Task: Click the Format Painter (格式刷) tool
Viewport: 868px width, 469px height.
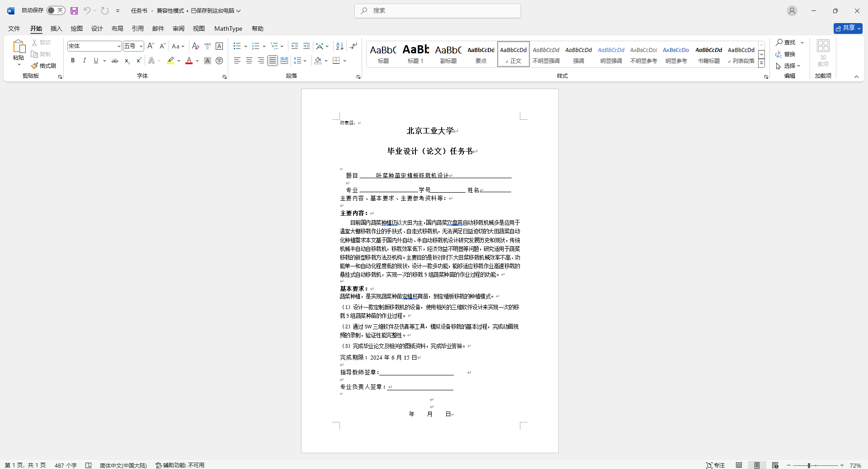Action: coord(44,66)
